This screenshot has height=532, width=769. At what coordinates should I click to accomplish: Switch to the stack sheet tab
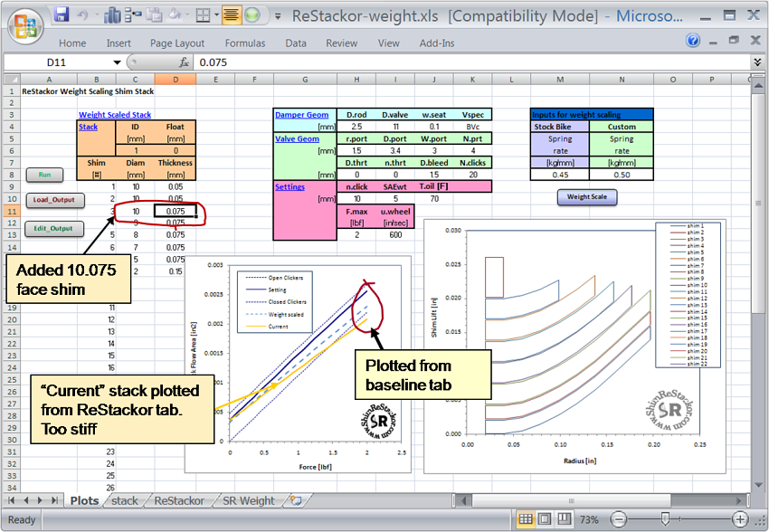click(125, 500)
